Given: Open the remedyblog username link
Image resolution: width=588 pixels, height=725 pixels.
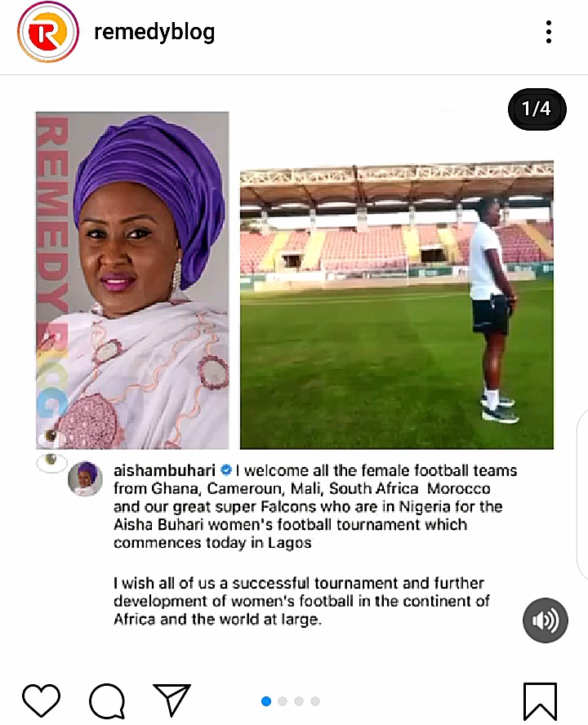Looking at the screenshot, I should tap(154, 33).
